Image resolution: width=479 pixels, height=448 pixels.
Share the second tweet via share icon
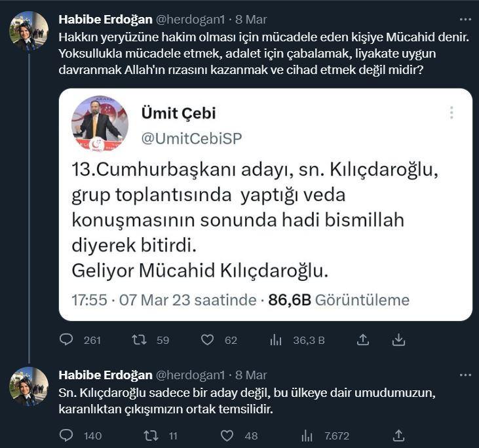point(398,436)
